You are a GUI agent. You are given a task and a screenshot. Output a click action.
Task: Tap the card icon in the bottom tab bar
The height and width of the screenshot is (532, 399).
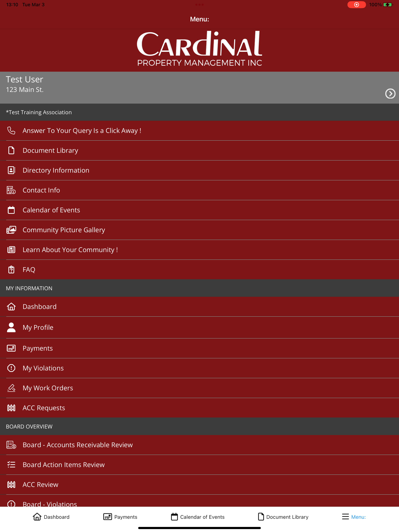click(x=108, y=517)
